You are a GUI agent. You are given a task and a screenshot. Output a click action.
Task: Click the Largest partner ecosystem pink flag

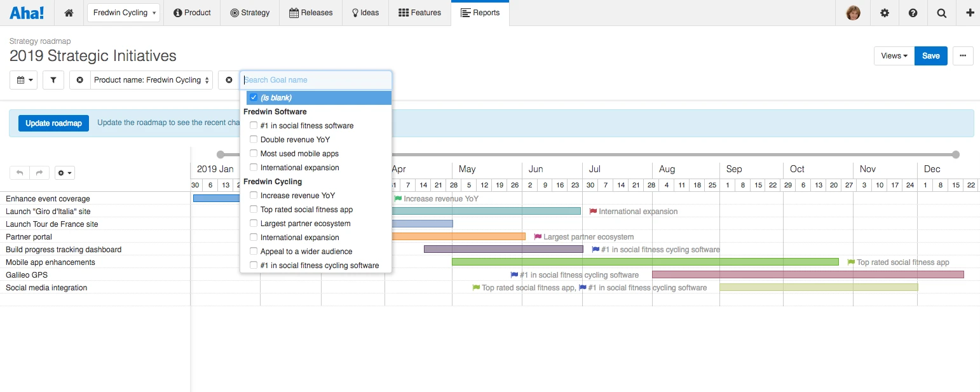(x=538, y=236)
